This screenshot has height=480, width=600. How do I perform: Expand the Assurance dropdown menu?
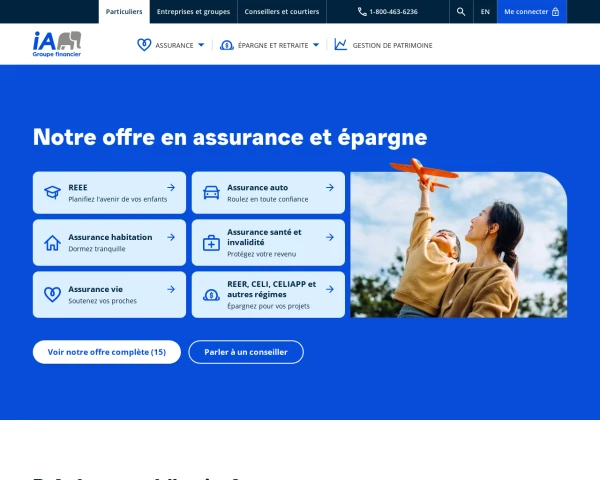171,45
